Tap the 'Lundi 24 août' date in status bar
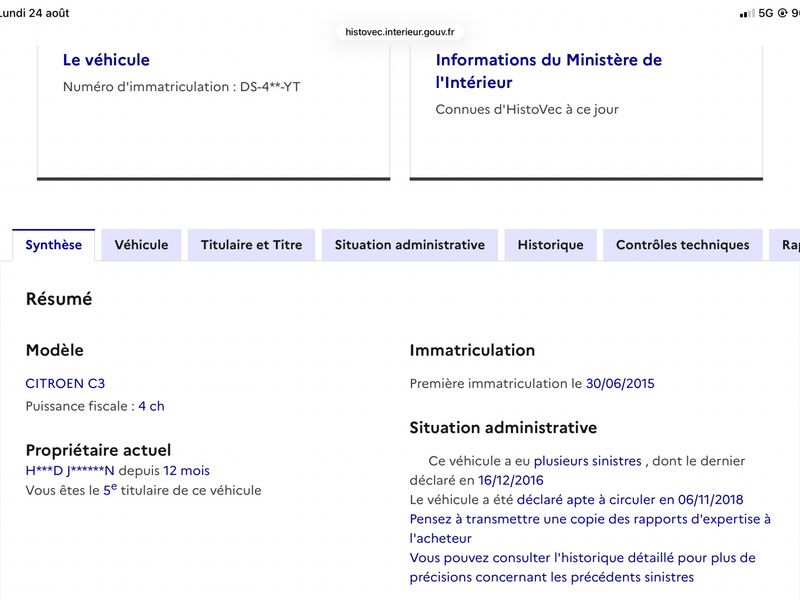This screenshot has width=800, height=600. [35, 13]
